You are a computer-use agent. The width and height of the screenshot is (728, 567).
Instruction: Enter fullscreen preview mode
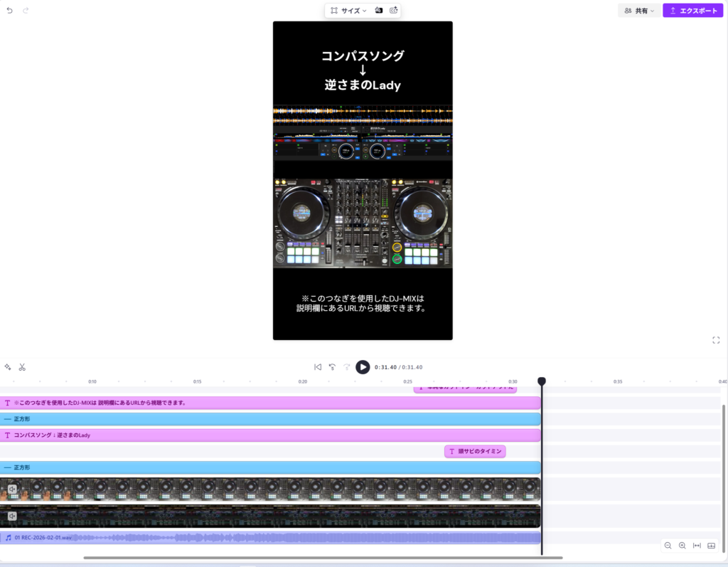(716, 340)
